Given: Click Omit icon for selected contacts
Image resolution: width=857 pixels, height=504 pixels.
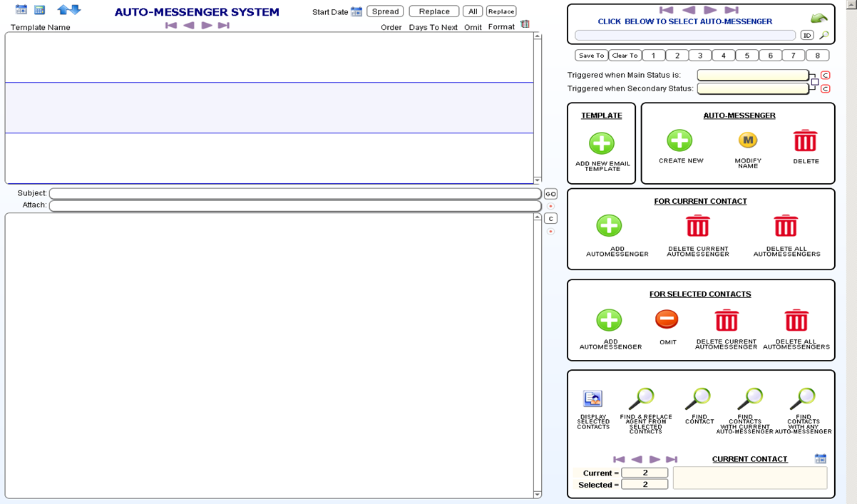Looking at the screenshot, I should pos(667,319).
